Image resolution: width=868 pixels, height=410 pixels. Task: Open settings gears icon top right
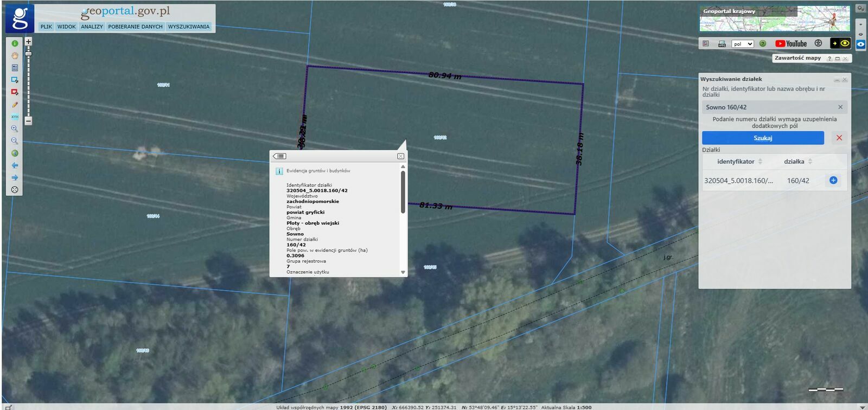860,8
